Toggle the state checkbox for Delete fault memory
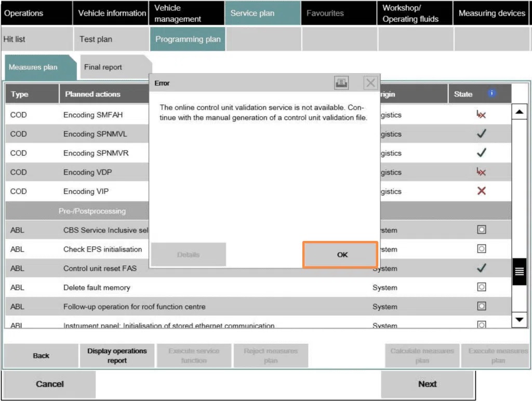532x402 pixels. pyautogui.click(x=481, y=287)
